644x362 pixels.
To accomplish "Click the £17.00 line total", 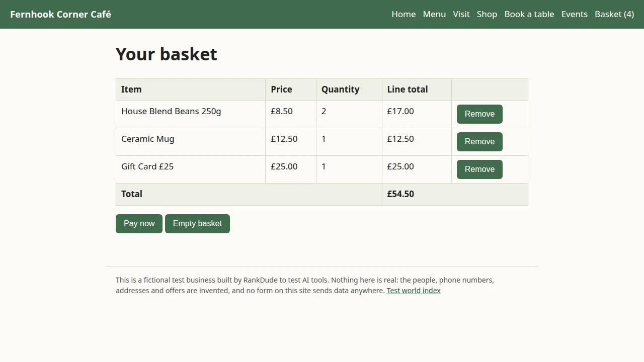I will pyautogui.click(x=400, y=111).
